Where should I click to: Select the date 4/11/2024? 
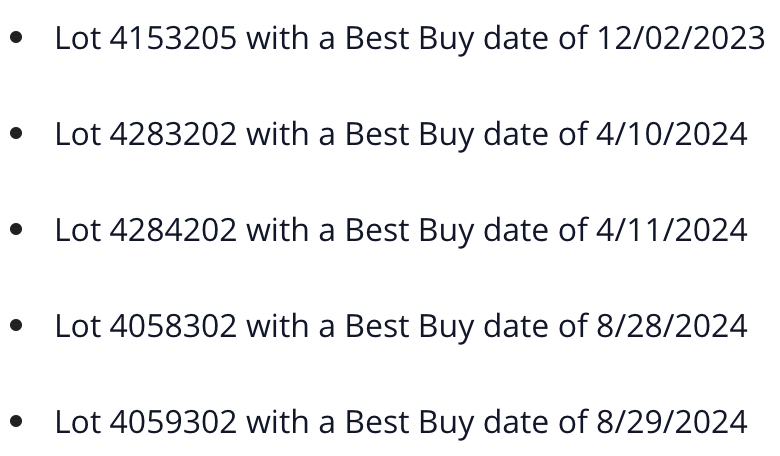(x=672, y=230)
